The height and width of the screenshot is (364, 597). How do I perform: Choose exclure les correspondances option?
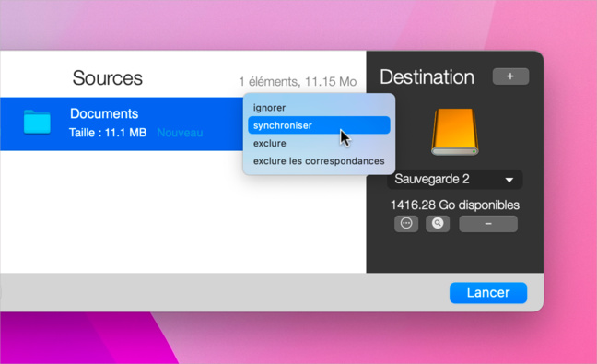coord(319,161)
